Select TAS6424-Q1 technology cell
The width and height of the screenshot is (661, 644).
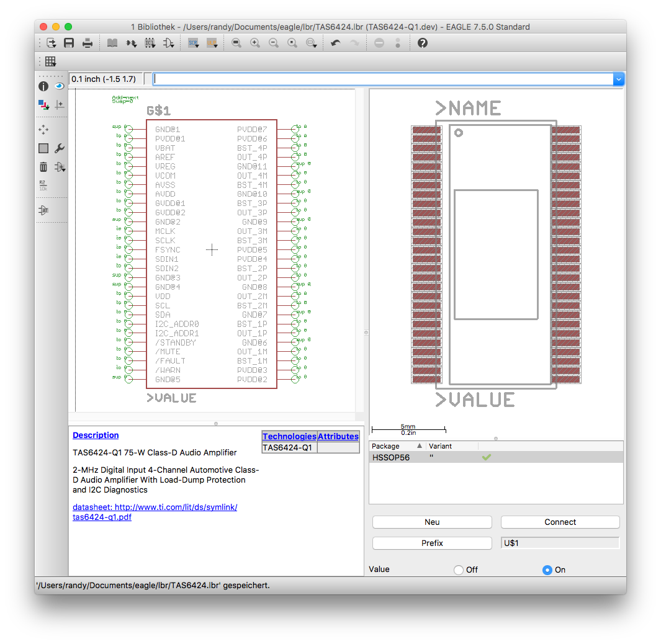289,447
